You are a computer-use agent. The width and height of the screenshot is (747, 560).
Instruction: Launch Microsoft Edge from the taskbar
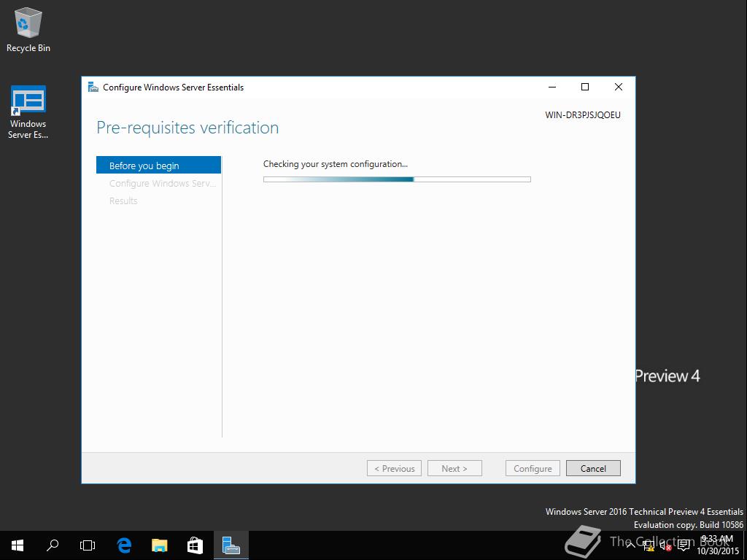tap(124, 545)
